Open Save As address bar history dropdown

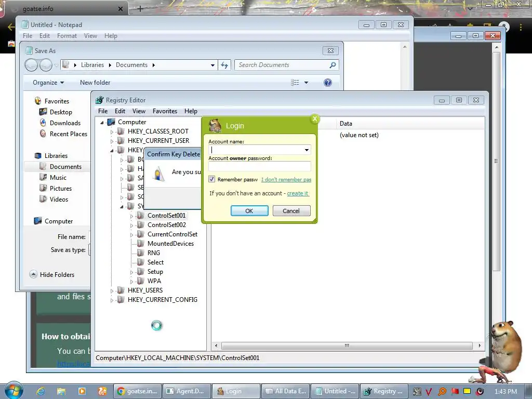[212, 65]
